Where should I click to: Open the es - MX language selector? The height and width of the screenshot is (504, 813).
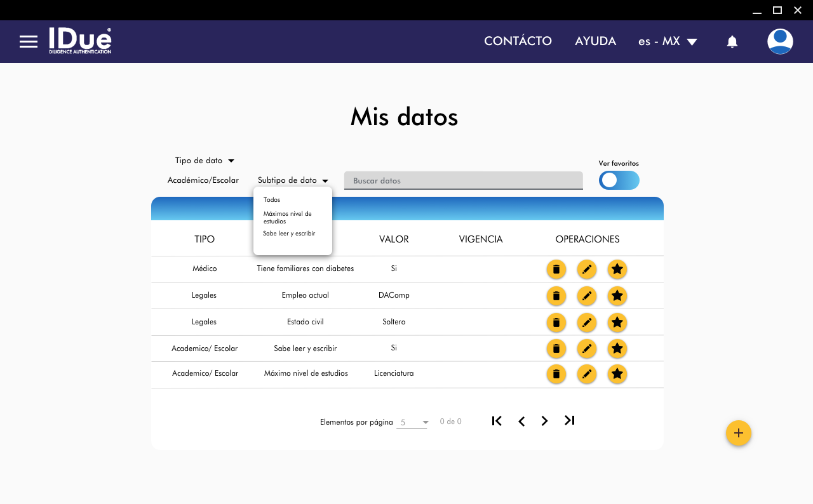point(668,41)
